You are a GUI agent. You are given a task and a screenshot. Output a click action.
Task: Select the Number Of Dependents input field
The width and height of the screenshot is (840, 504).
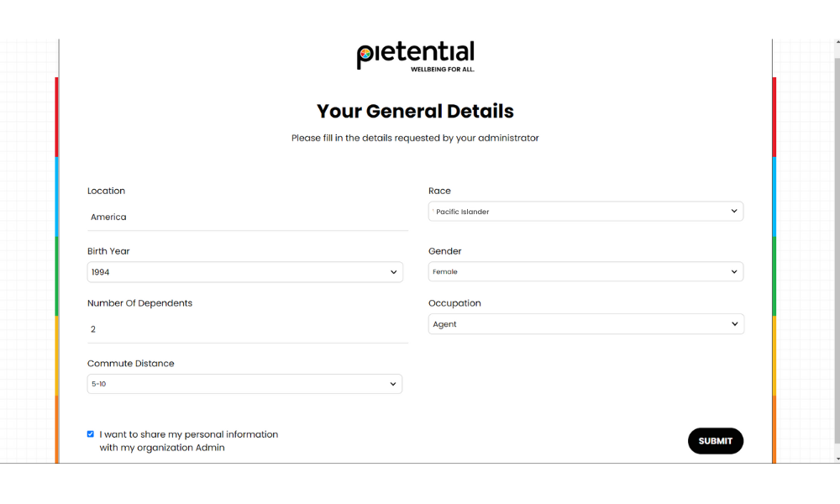[247, 329]
